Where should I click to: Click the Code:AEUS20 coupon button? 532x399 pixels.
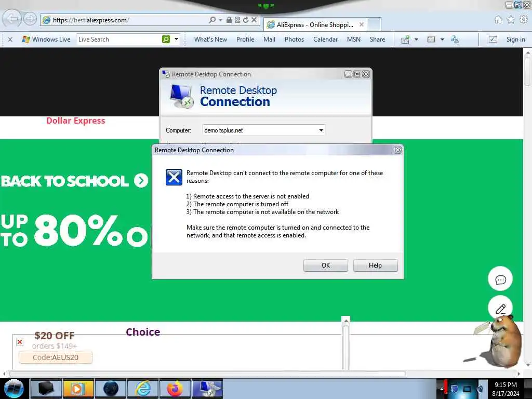coord(56,357)
